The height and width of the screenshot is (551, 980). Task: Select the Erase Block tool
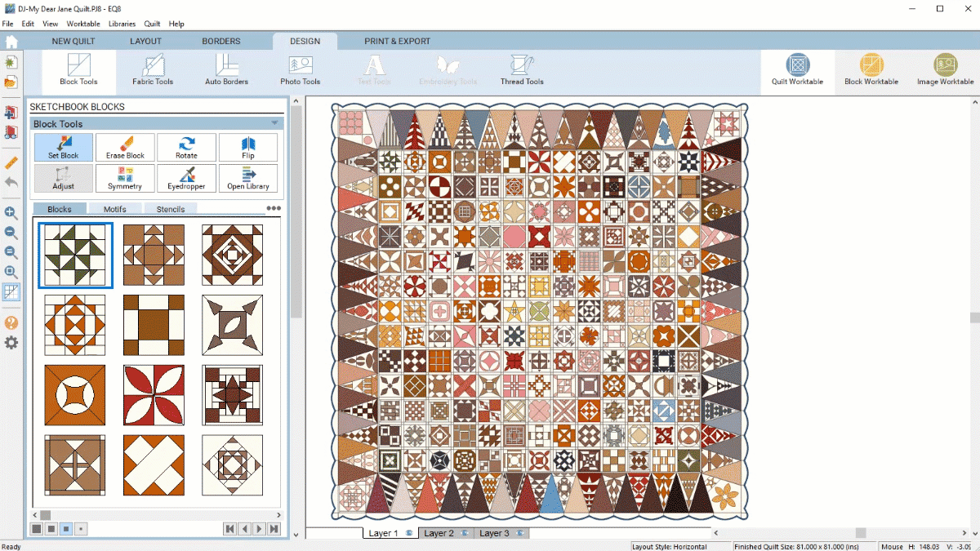coord(125,148)
